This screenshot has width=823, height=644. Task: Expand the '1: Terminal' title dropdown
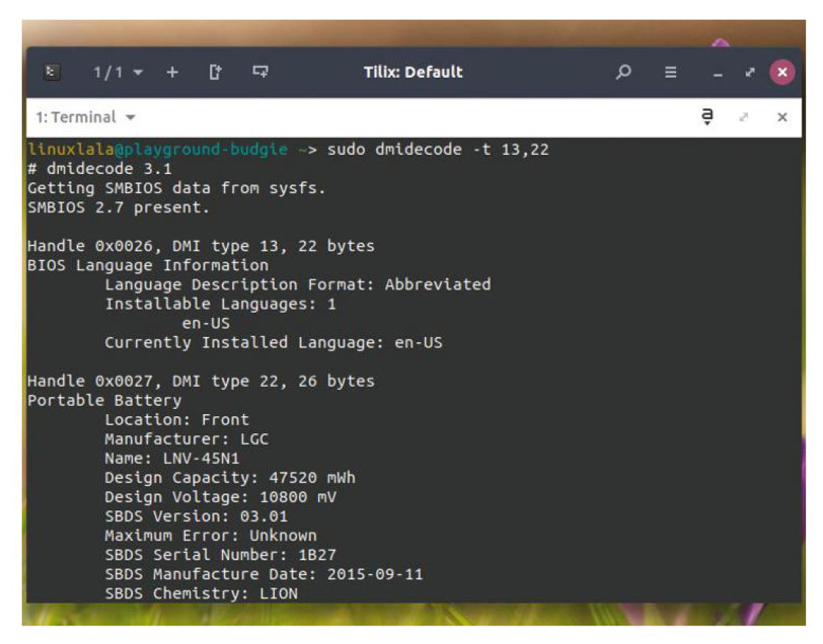pyautogui.click(x=131, y=117)
